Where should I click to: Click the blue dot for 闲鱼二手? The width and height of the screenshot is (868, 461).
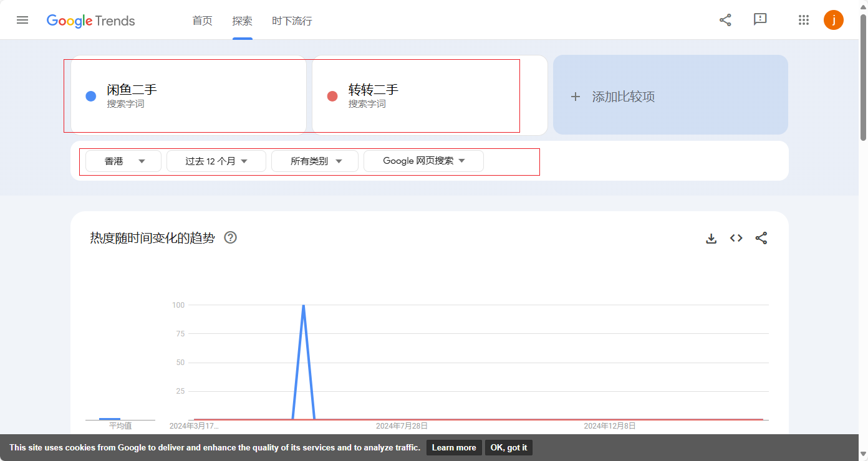[x=91, y=96]
